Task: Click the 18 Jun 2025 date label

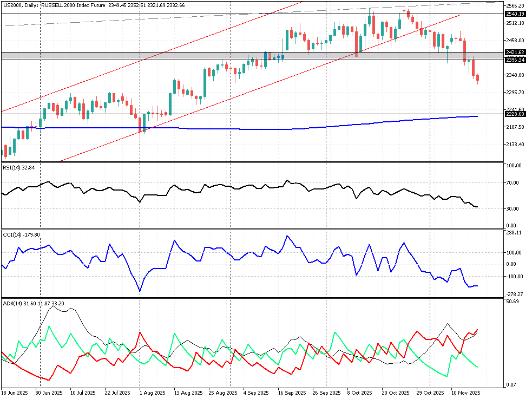Action: [15, 393]
